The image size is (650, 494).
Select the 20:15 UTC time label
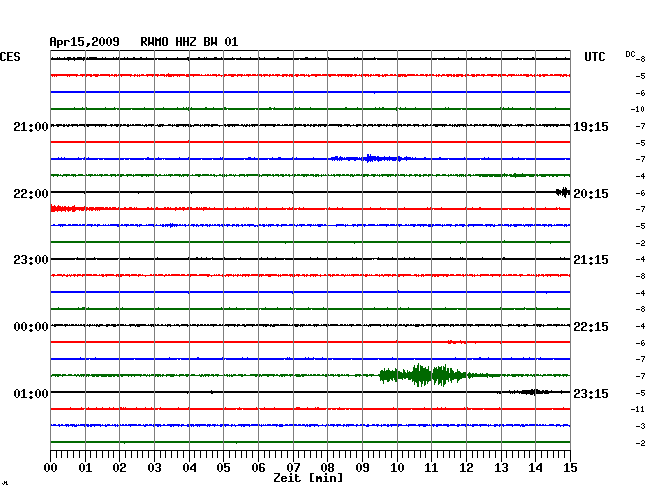coord(591,194)
